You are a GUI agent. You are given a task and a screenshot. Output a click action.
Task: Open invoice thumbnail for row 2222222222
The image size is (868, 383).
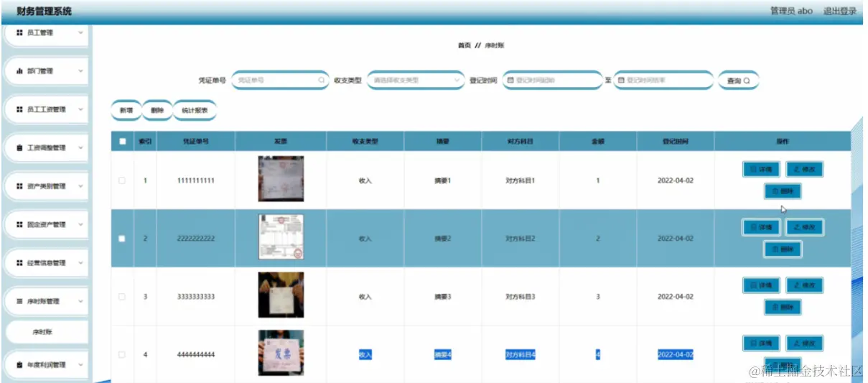coord(281,237)
